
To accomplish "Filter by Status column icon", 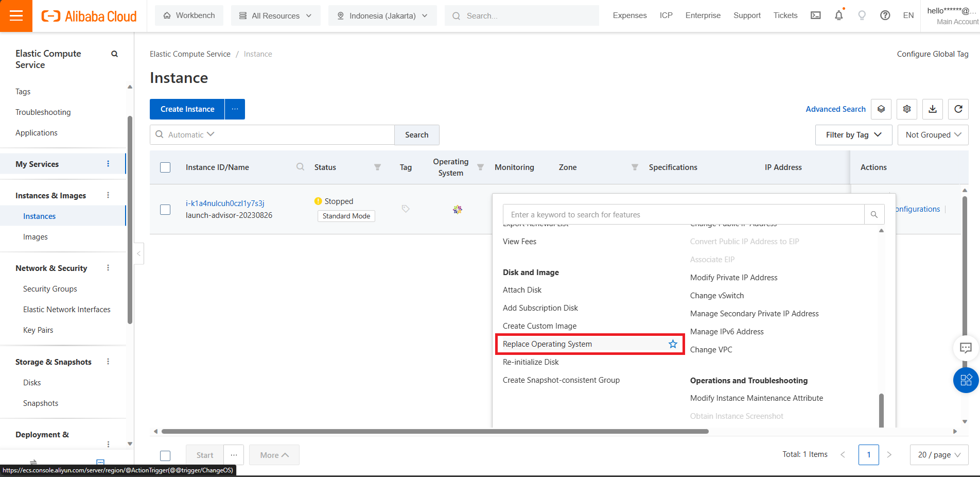I will point(377,167).
